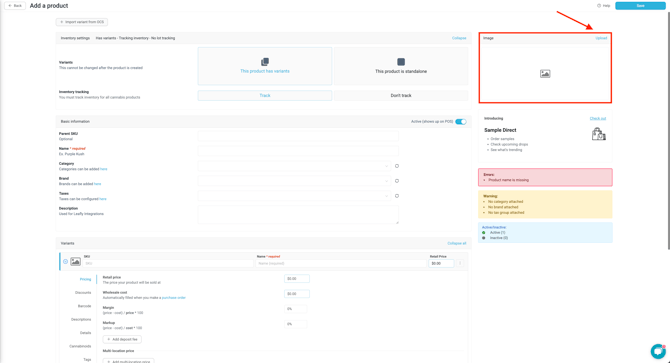This screenshot has height=363, width=670.
Task: Click 'No category attached' warning
Action: click(505, 202)
